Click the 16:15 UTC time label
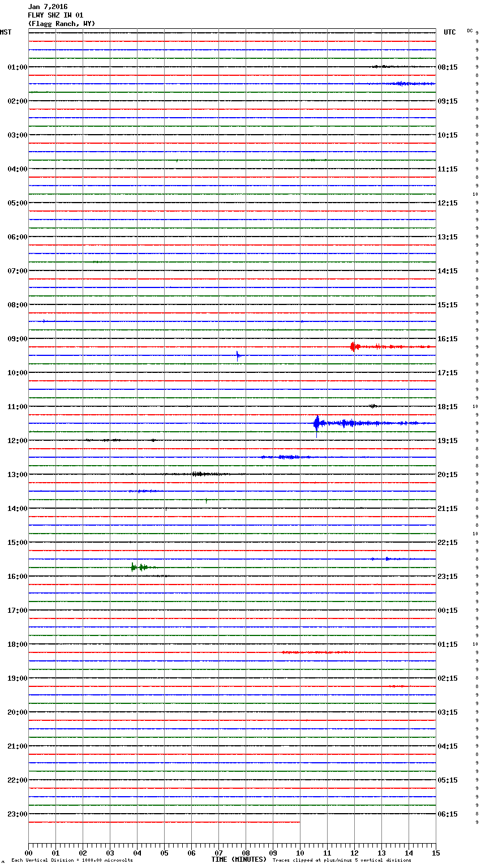 (448, 338)
